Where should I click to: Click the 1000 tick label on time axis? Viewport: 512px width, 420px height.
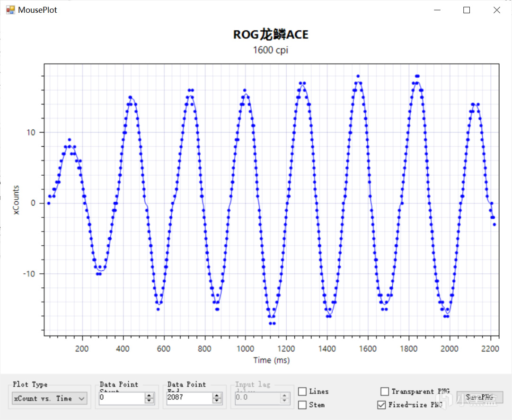tap(246, 349)
